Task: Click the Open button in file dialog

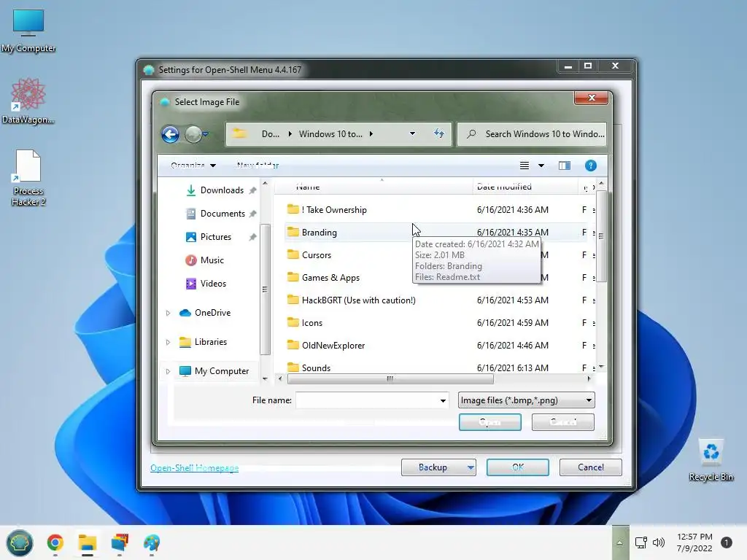Action: click(489, 422)
